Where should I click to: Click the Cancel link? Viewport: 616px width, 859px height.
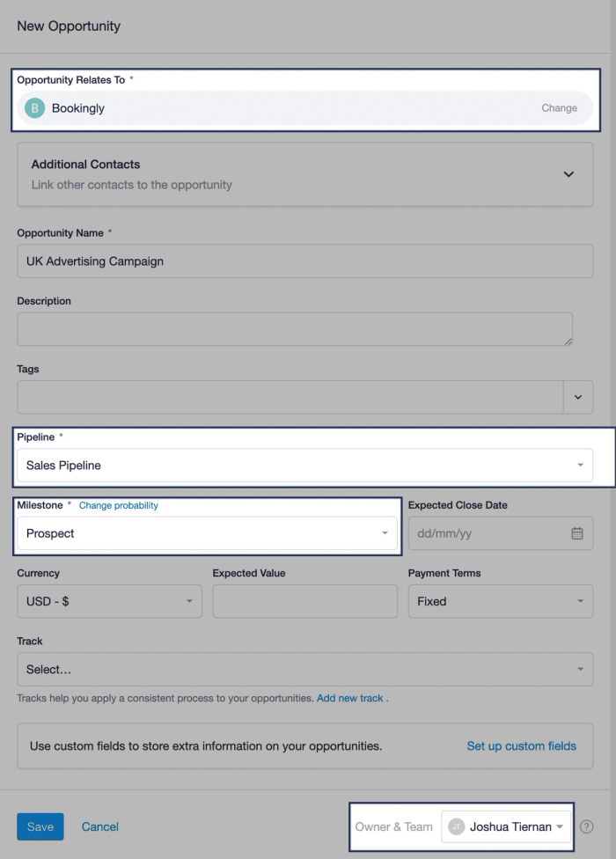click(x=100, y=826)
